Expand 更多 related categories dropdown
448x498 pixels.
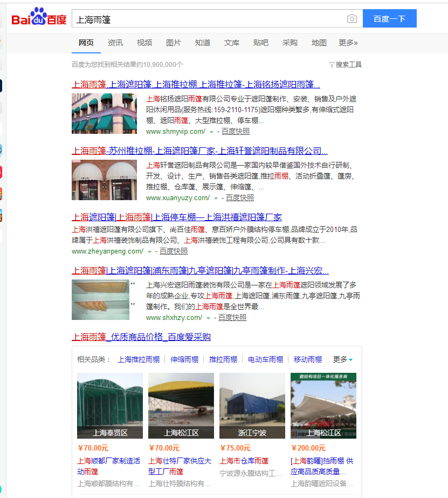coord(343,359)
